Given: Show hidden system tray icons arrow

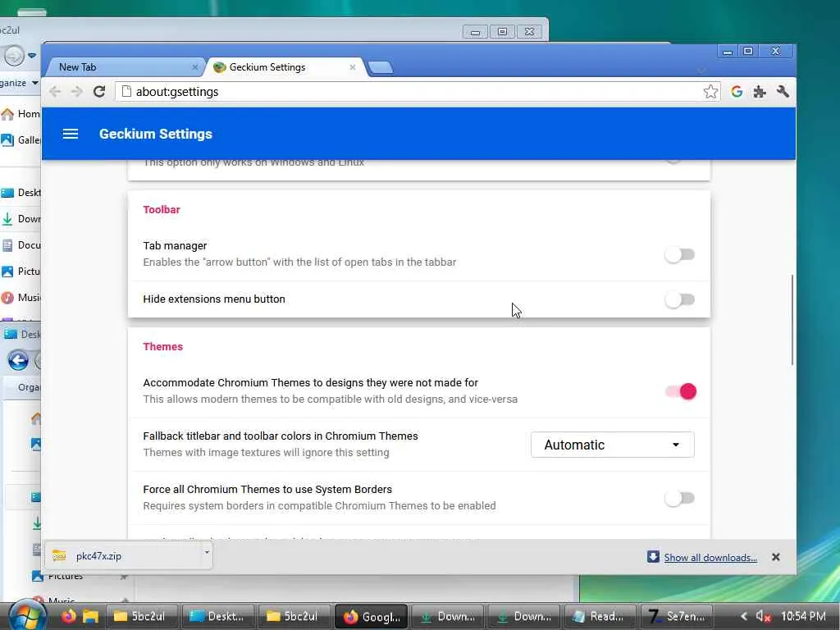Looking at the screenshot, I should point(743,617).
